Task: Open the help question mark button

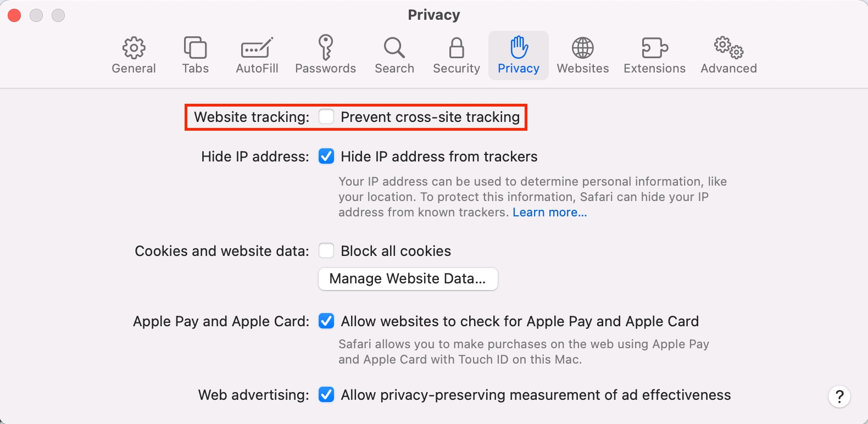Action: click(x=839, y=397)
